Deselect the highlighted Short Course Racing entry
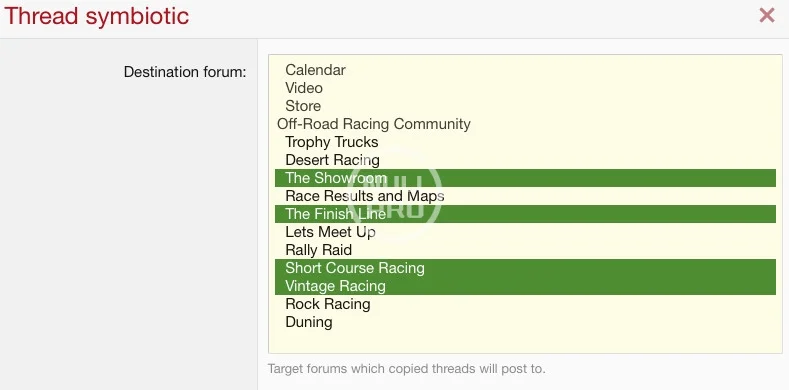Viewport: 789px width, 390px height. tap(525, 268)
